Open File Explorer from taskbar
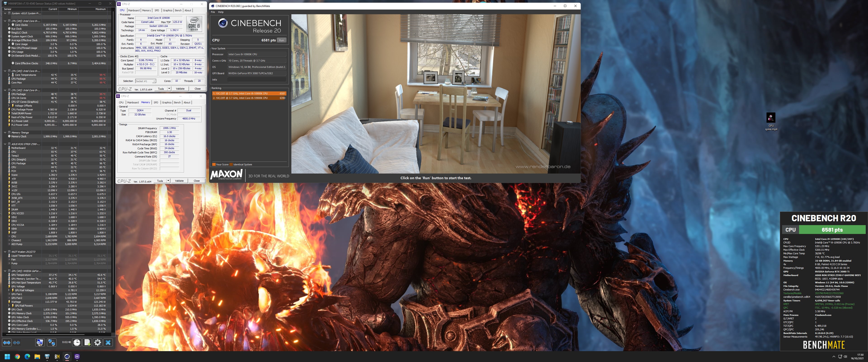This screenshot has width=868, height=362. pyautogui.click(x=37, y=356)
